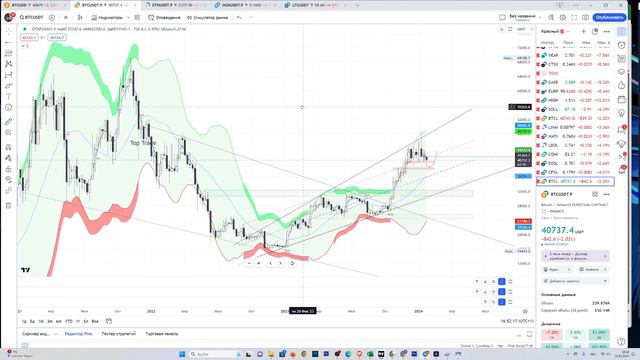Click the blue Publish button

[609, 18]
